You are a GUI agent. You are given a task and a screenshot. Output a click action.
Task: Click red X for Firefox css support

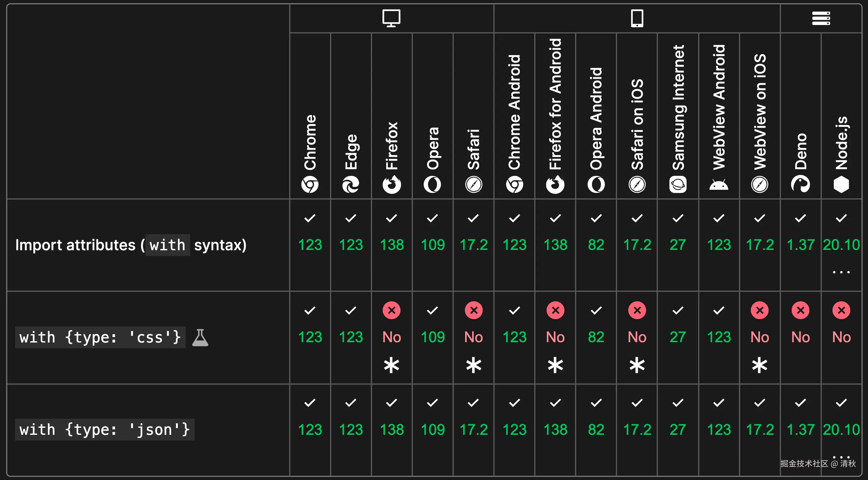392,310
